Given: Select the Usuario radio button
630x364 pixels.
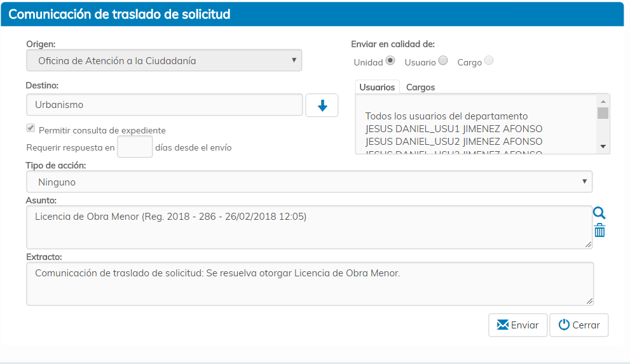Looking at the screenshot, I should (x=443, y=61).
